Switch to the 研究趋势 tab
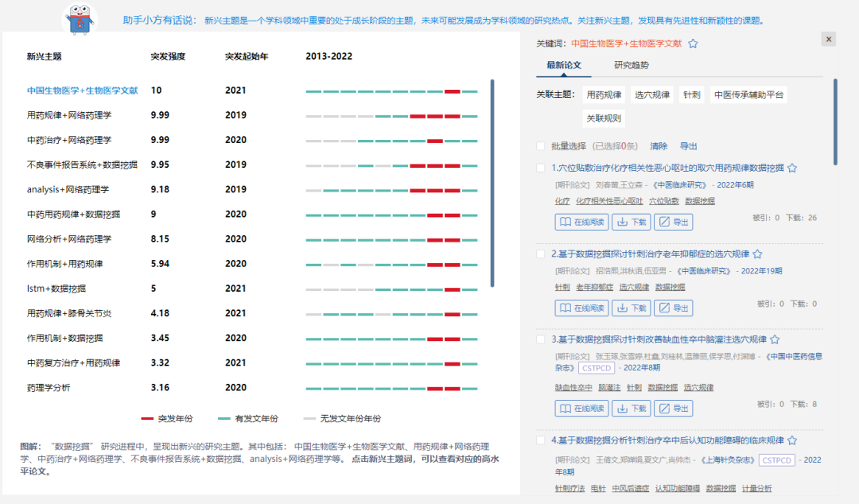Screen dimensions: 859x504 tap(631, 65)
